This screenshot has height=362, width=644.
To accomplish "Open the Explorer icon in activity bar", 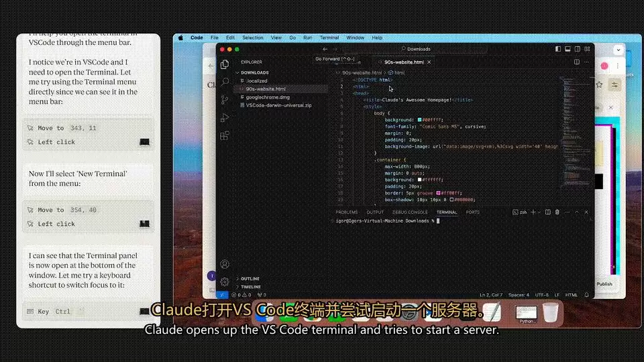I will pyautogui.click(x=225, y=64).
